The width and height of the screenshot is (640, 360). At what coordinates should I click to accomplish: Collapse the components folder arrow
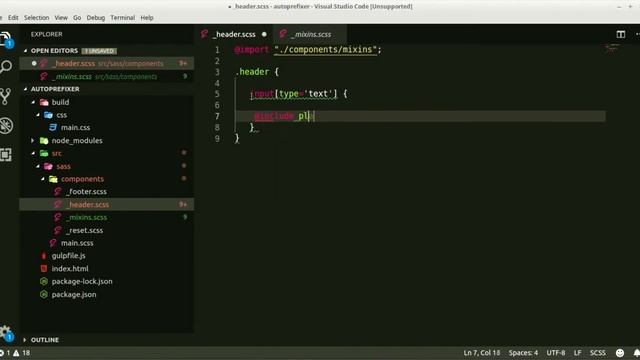click(x=43, y=179)
